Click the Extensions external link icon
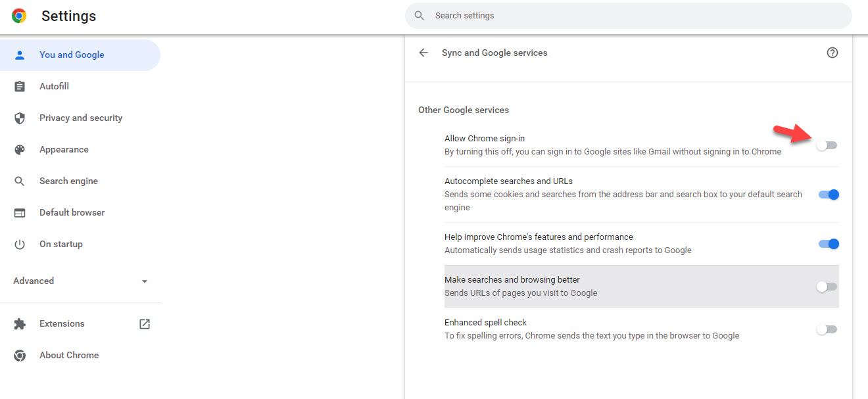 [x=145, y=324]
